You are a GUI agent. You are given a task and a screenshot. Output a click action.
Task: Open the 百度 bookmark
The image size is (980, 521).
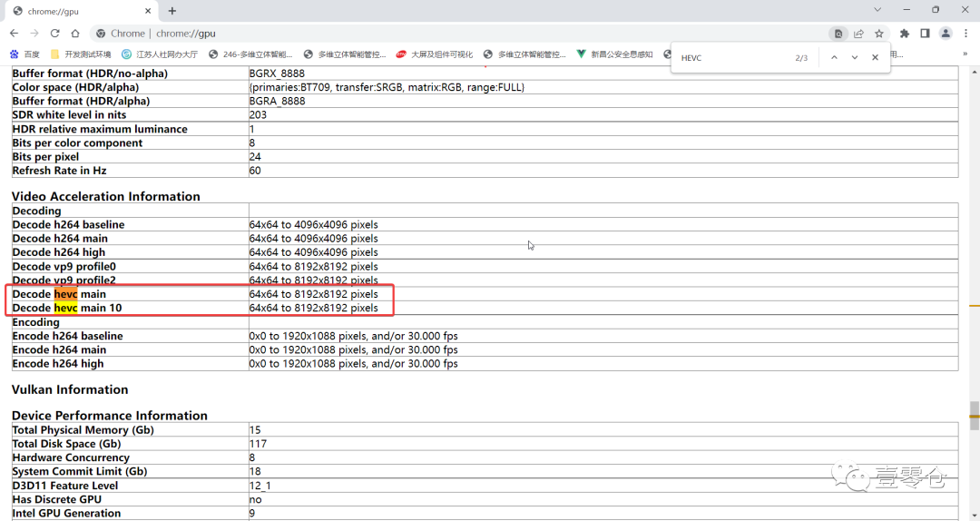25,54
